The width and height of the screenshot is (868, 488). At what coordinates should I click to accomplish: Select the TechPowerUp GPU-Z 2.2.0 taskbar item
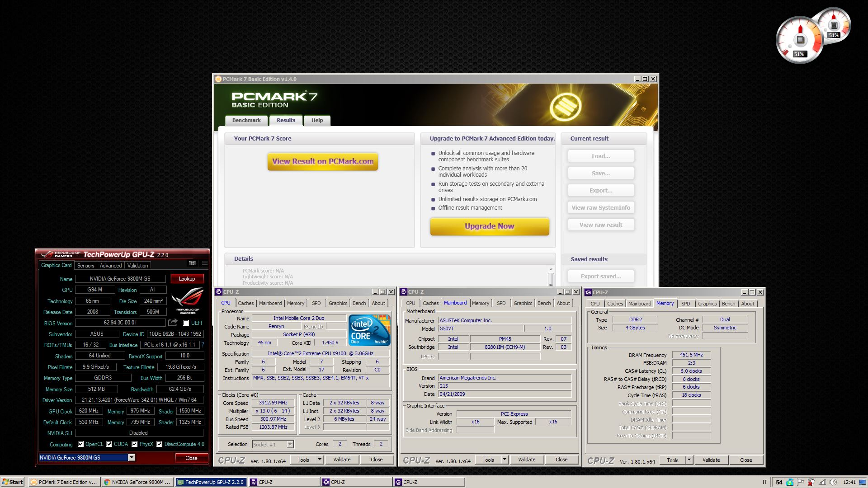point(211,482)
